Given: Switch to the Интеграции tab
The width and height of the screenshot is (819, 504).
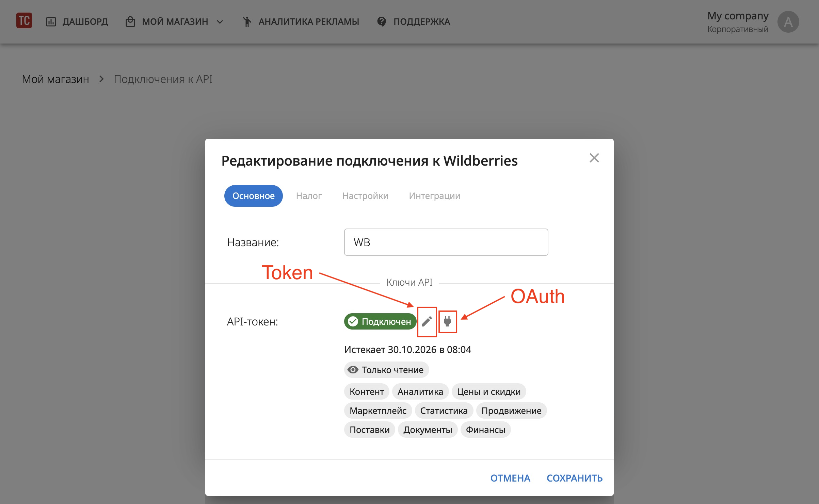Looking at the screenshot, I should [435, 196].
